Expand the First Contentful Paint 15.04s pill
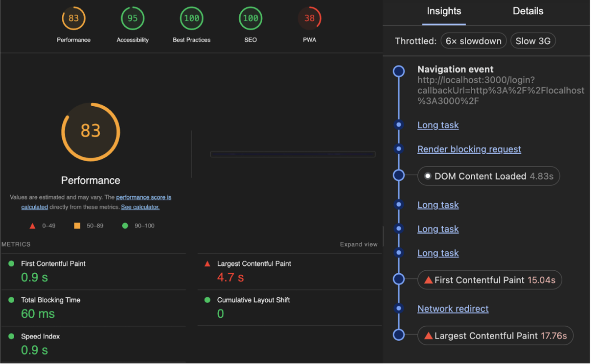Viewport: 591px width, 364px height. pyautogui.click(x=489, y=280)
